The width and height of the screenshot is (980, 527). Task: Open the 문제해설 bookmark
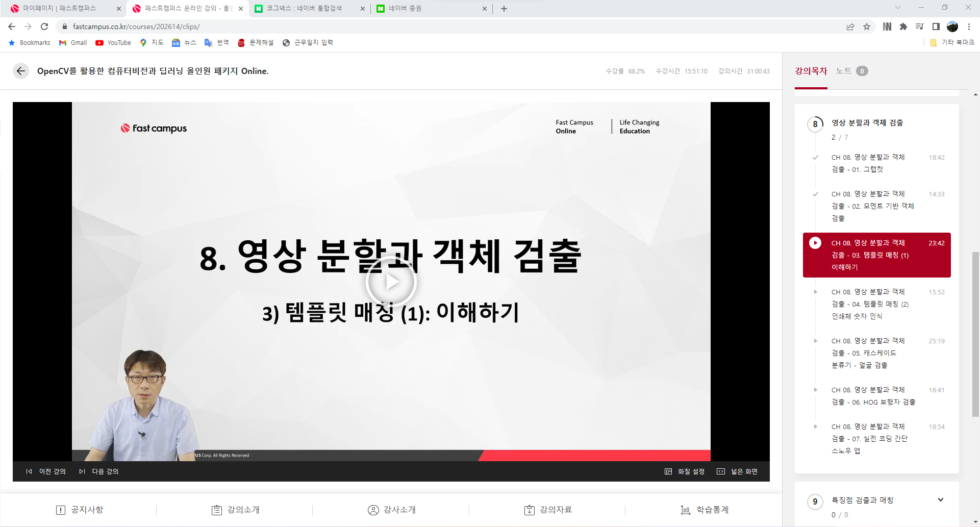[x=256, y=43]
